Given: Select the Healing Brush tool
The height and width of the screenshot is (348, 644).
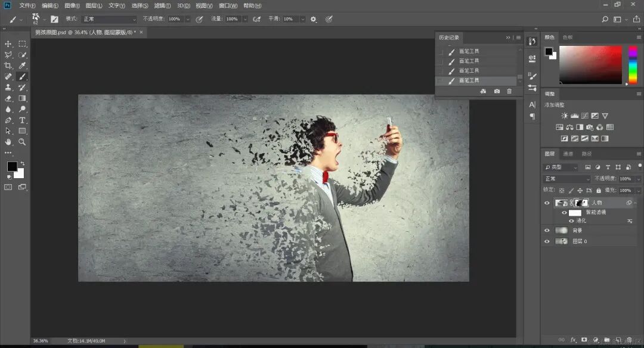Looking at the screenshot, I should (8, 76).
